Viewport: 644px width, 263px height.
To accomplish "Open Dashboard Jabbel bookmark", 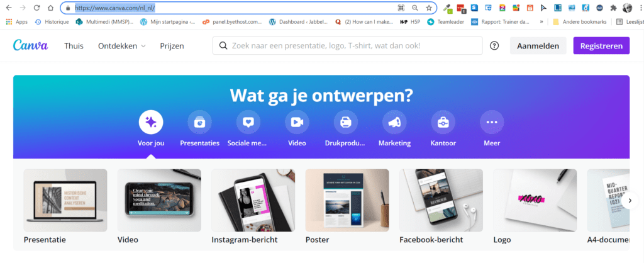I will (x=298, y=22).
